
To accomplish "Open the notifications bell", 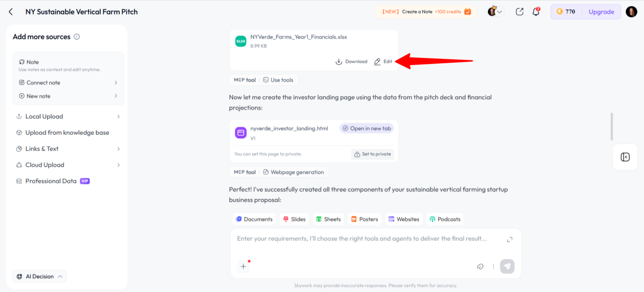I will pos(536,12).
